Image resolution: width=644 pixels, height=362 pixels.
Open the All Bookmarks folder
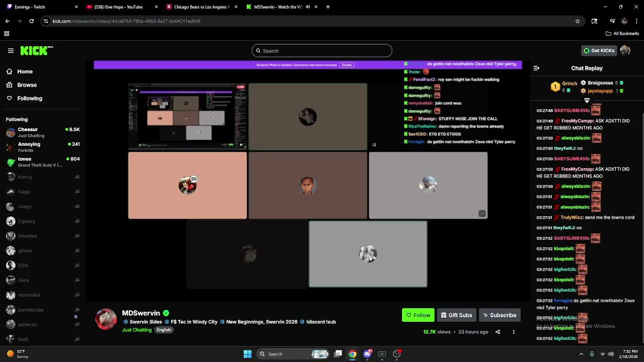pos(622,34)
